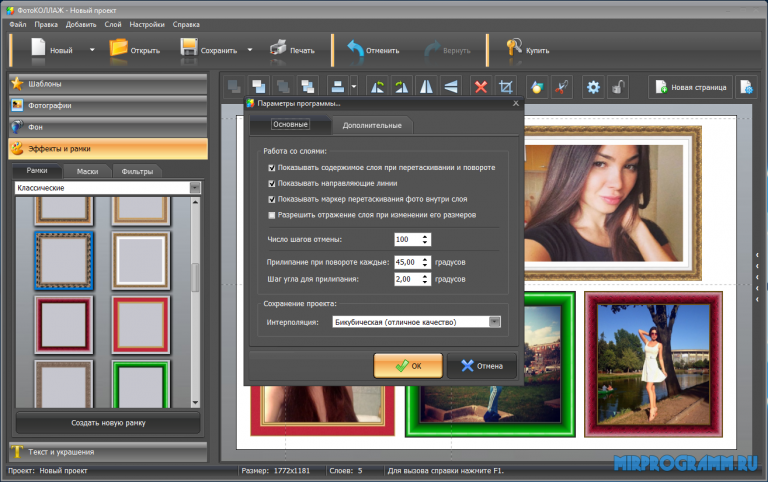Click the Отмена button in dialog

click(482, 366)
